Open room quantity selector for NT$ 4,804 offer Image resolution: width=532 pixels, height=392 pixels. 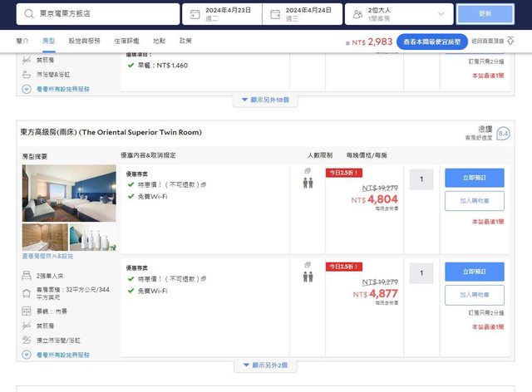click(421, 179)
